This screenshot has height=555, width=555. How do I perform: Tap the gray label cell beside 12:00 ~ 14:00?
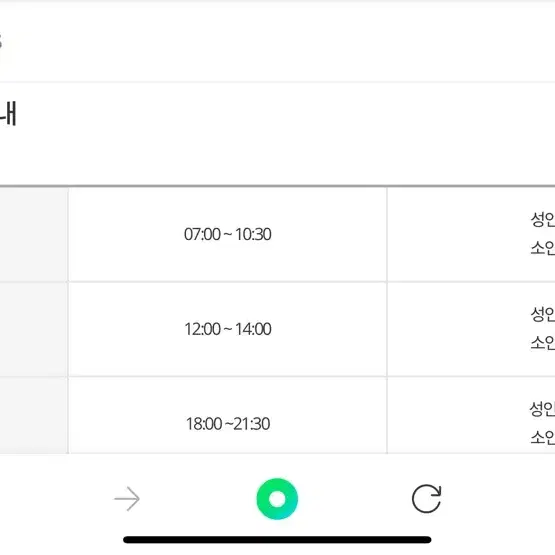34,329
